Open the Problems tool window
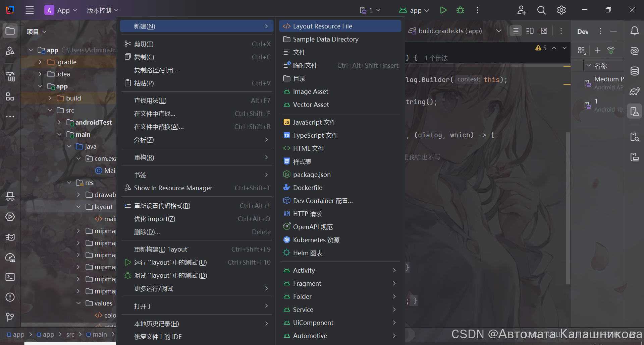Screen dimensions: 644x345 coord(10,297)
